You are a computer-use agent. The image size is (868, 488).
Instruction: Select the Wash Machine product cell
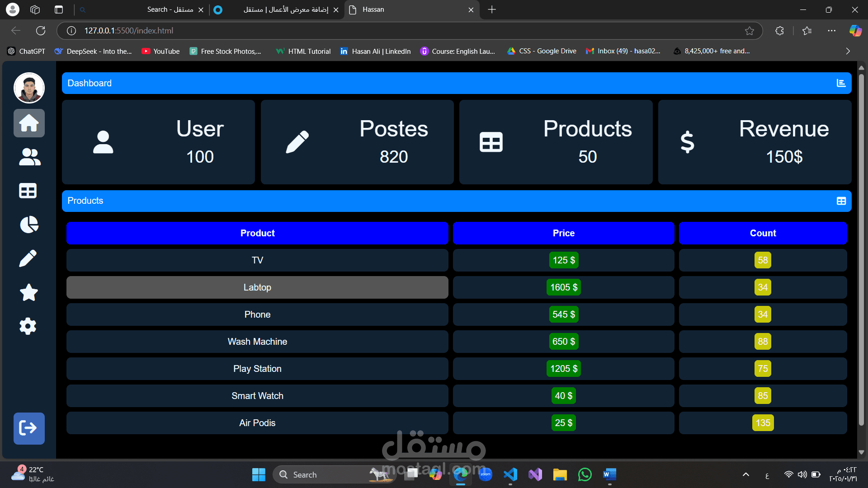(x=257, y=342)
